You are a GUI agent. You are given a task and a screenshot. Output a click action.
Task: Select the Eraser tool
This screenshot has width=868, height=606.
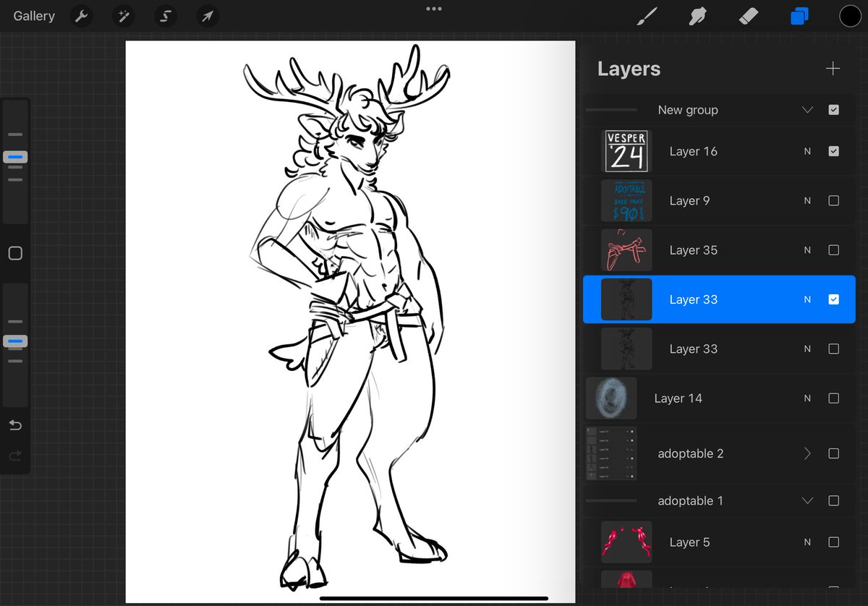tap(749, 16)
